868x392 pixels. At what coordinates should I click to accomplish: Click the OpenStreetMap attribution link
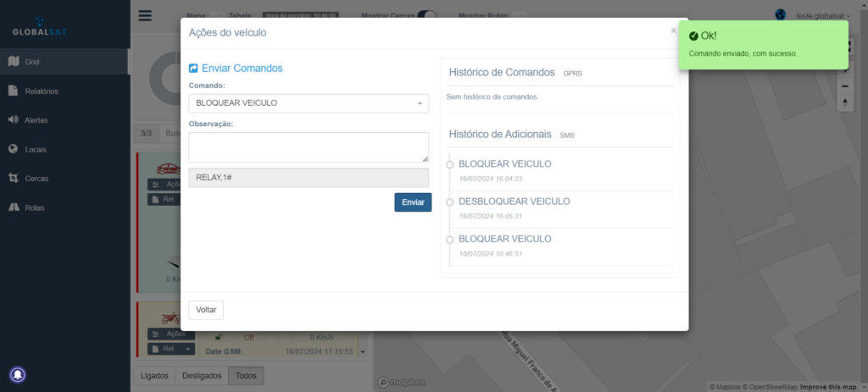pyautogui.click(x=770, y=387)
